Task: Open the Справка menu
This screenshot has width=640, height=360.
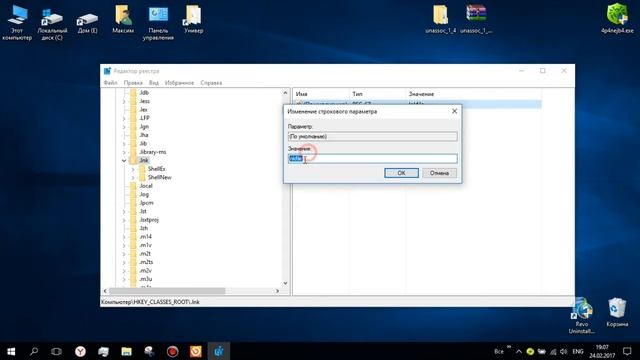Action: 211,82
